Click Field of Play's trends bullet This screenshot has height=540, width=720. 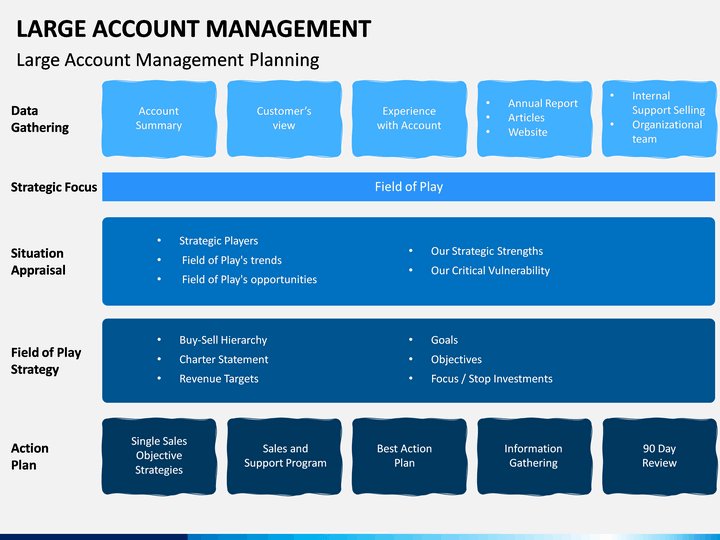pyautogui.click(x=232, y=260)
